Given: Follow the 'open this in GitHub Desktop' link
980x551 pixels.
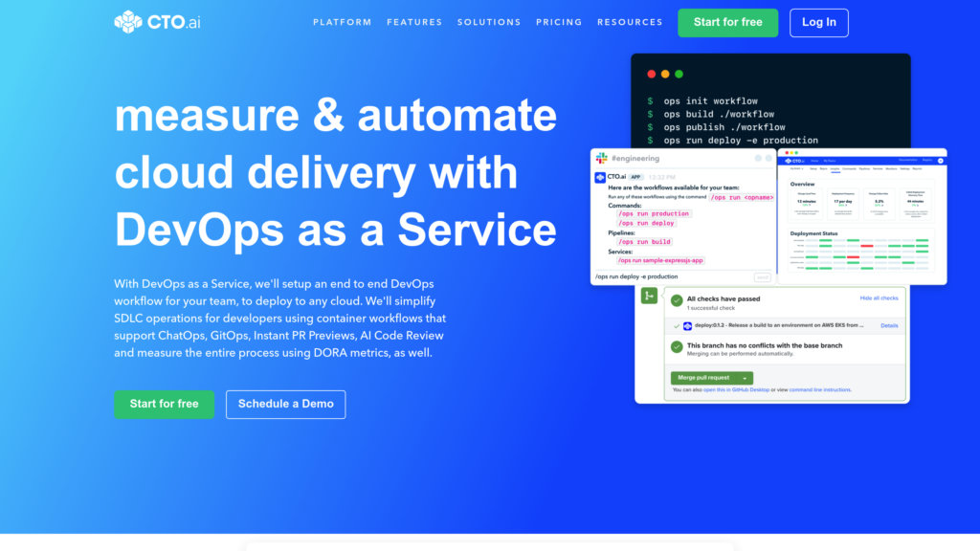Looking at the screenshot, I should 737,389.
